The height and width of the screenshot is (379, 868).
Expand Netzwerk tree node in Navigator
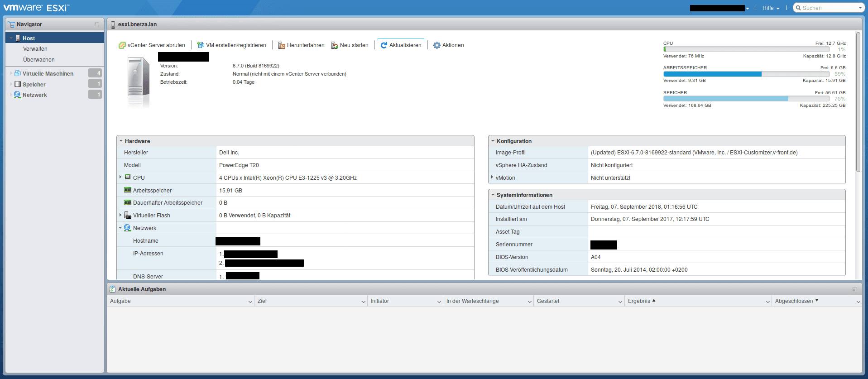click(x=11, y=95)
